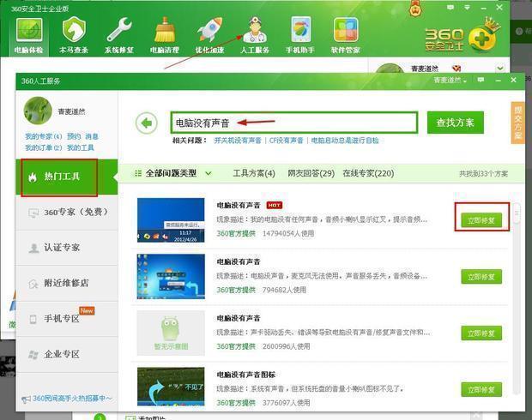The width and height of the screenshot is (532, 420).
Task: Select 手机专区 in sidebar
Action: [x=67, y=319]
